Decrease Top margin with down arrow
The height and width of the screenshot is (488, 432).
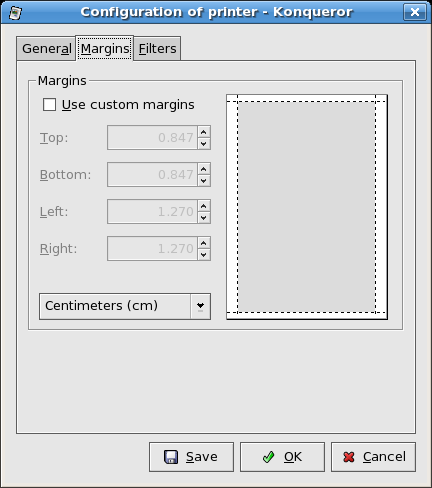click(x=204, y=144)
